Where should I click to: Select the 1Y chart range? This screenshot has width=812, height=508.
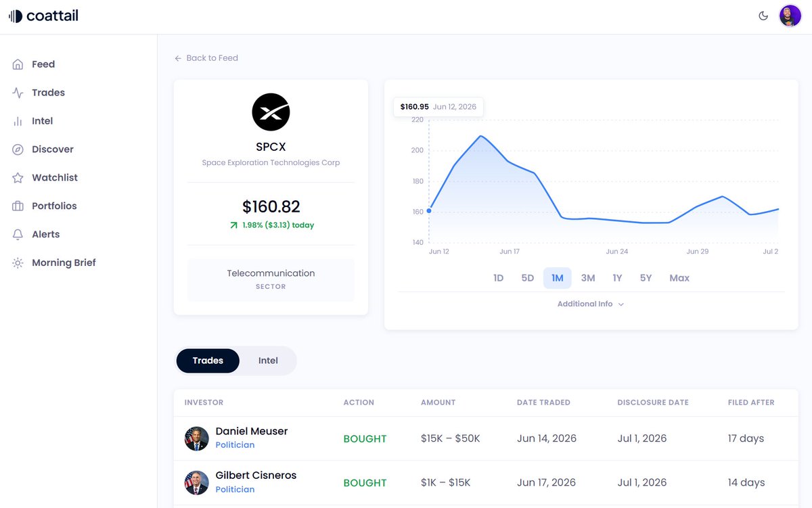click(617, 278)
